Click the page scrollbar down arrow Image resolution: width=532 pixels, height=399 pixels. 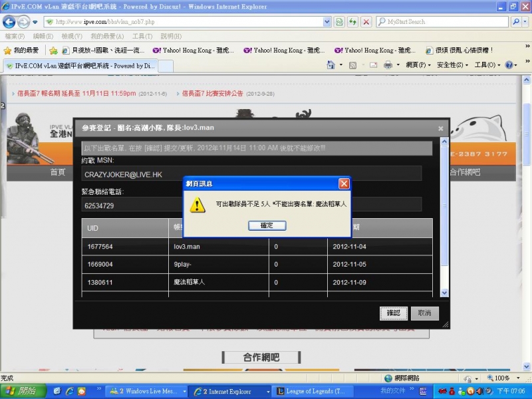click(526, 366)
